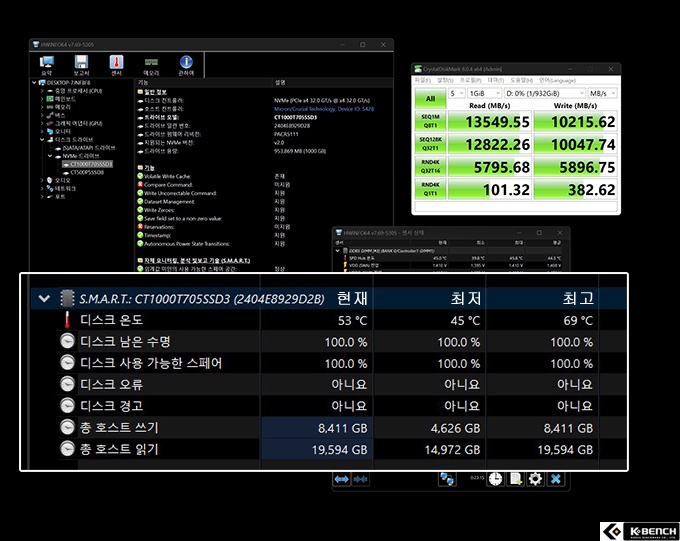Click the red X icon next to Compare Command
Viewport: 680px width, 541px height.
pos(140,184)
